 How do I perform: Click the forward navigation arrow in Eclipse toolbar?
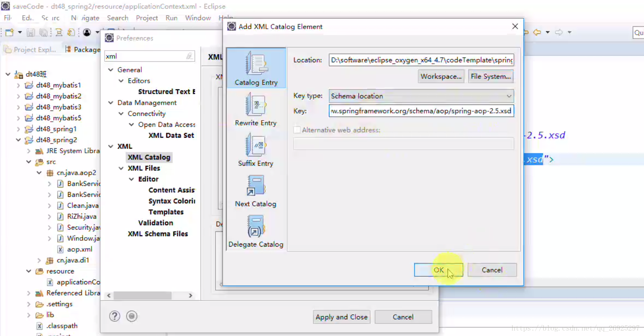click(x=559, y=32)
